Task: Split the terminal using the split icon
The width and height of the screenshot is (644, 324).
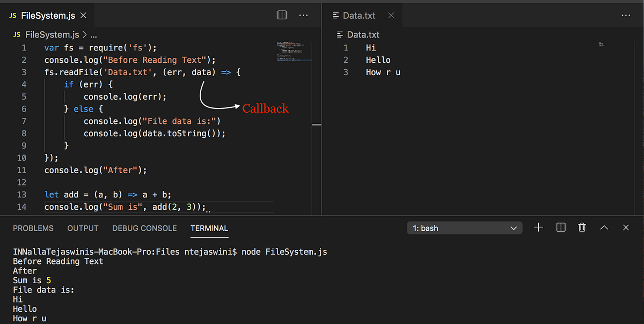Action: point(560,227)
